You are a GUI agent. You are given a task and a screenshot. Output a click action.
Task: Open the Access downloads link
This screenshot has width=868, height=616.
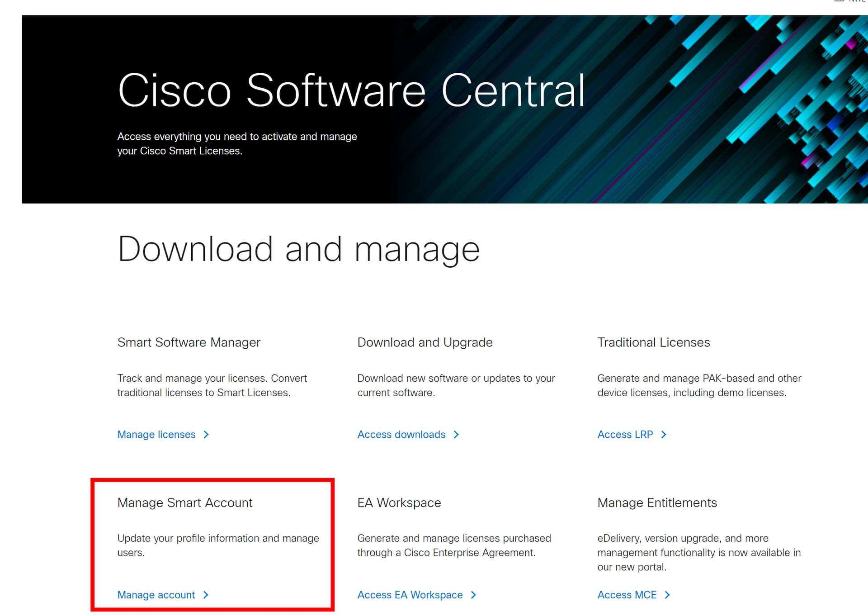[401, 434]
